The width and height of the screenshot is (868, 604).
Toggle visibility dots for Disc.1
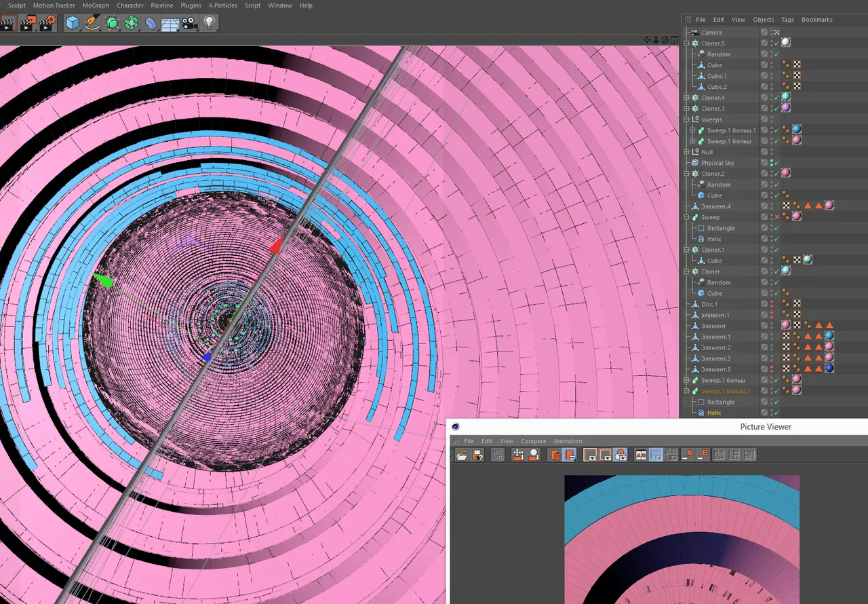click(x=772, y=304)
